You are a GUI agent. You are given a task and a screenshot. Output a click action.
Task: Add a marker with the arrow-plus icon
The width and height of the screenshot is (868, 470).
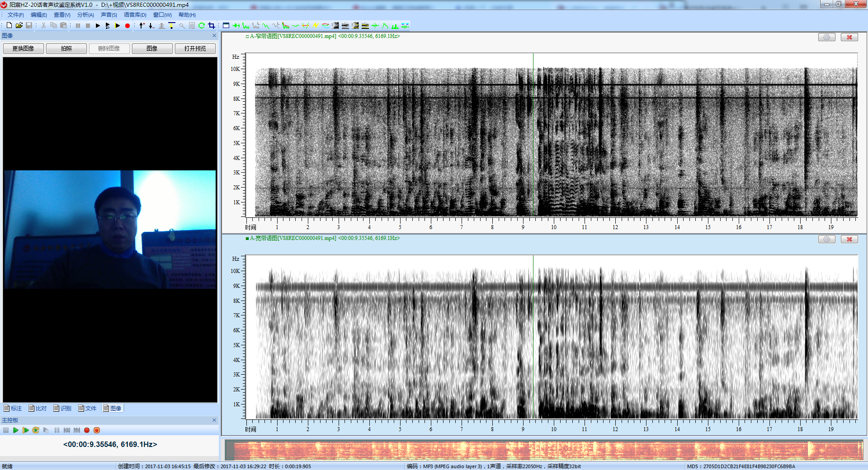click(x=142, y=26)
